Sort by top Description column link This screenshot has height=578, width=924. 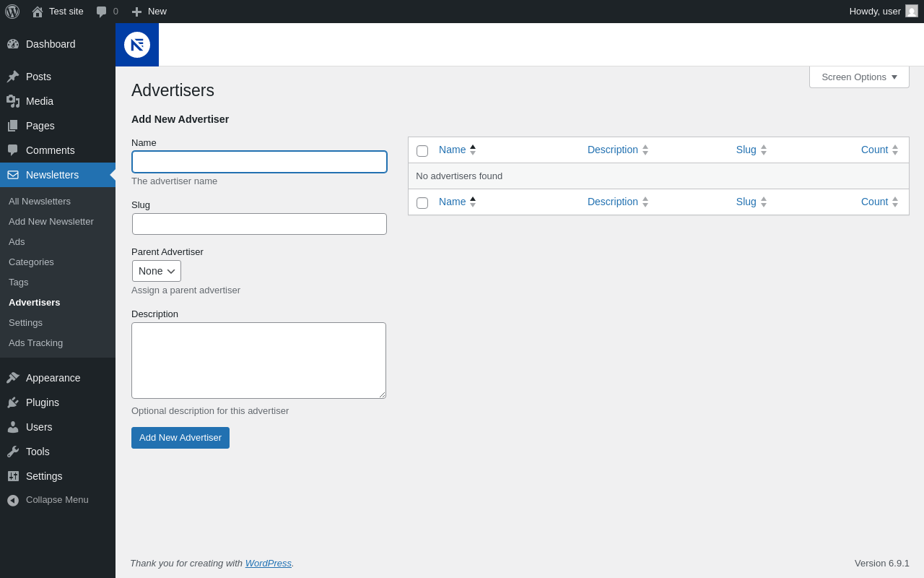[613, 150]
